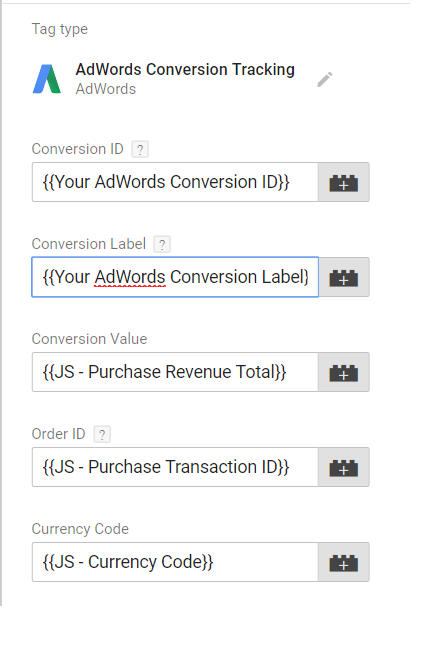The image size is (429, 645).
Task: Click the Conversion Value field label
Action: click(89, 339)
